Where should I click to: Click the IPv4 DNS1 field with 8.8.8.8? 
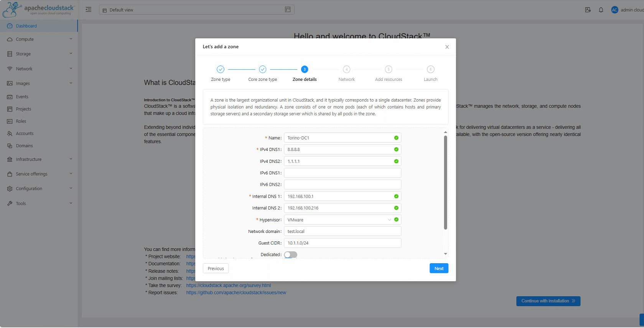pos(343,149)
